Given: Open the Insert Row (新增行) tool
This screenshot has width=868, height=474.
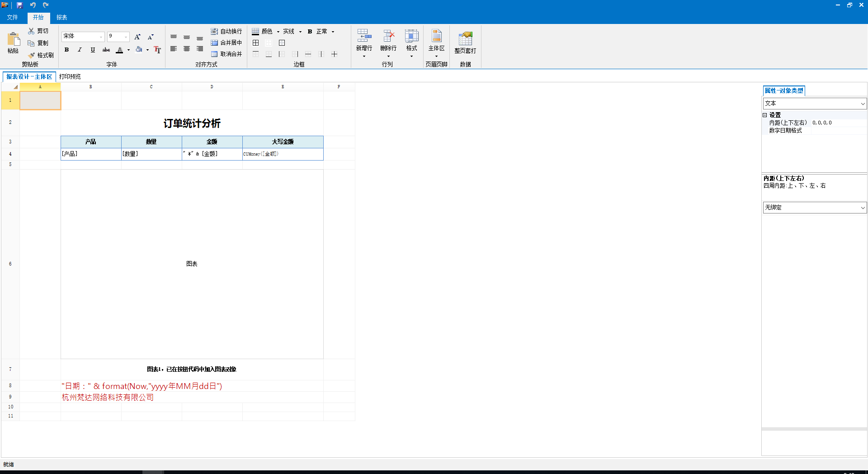Looking at the screenshot, I should pos(364,37).
